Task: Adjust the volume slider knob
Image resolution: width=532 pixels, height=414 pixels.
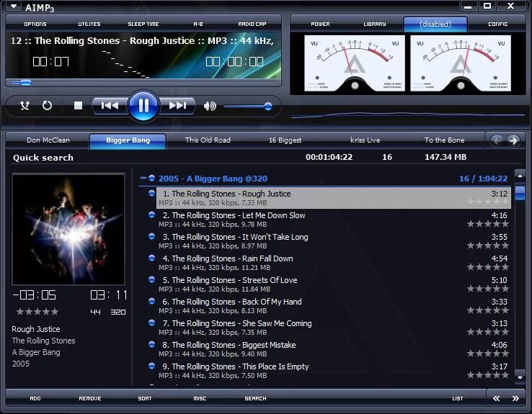Action: [268, 107]
